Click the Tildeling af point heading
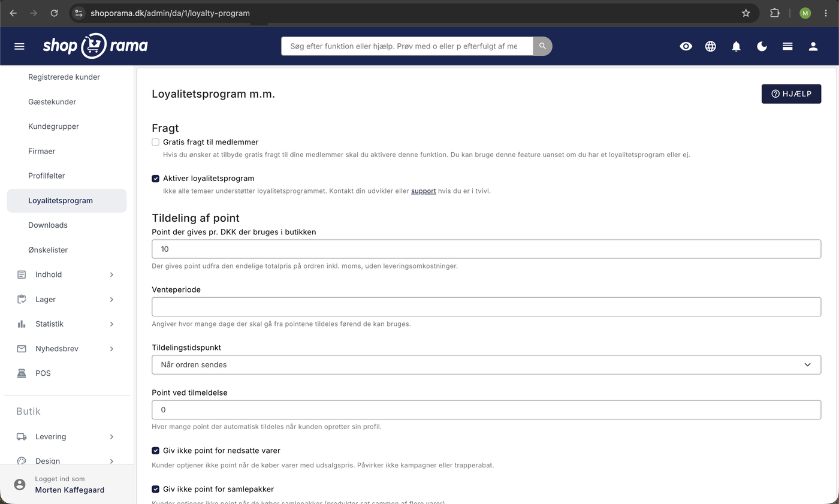This screenshot has height=504, width=839. tap(195, 218)
